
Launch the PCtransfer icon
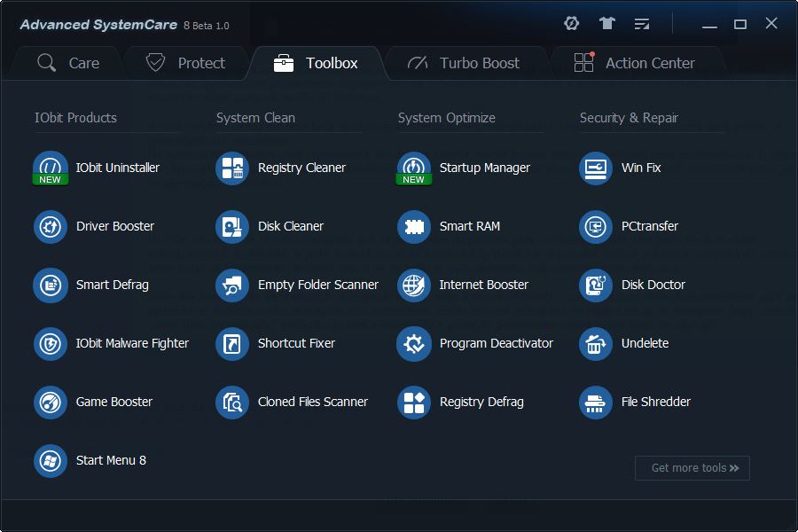[596, 227]
